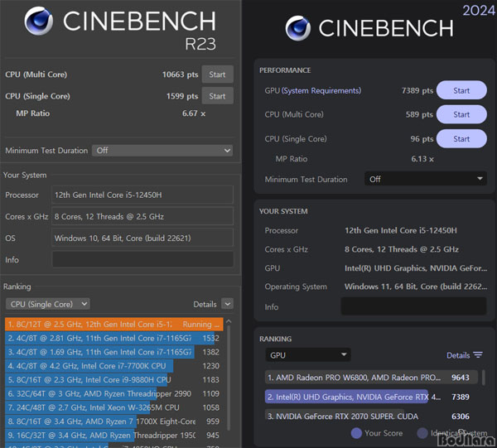Select the running i5 ranking row in R23
Viewport: 497px width, 448px height.
tap(114, 324)
